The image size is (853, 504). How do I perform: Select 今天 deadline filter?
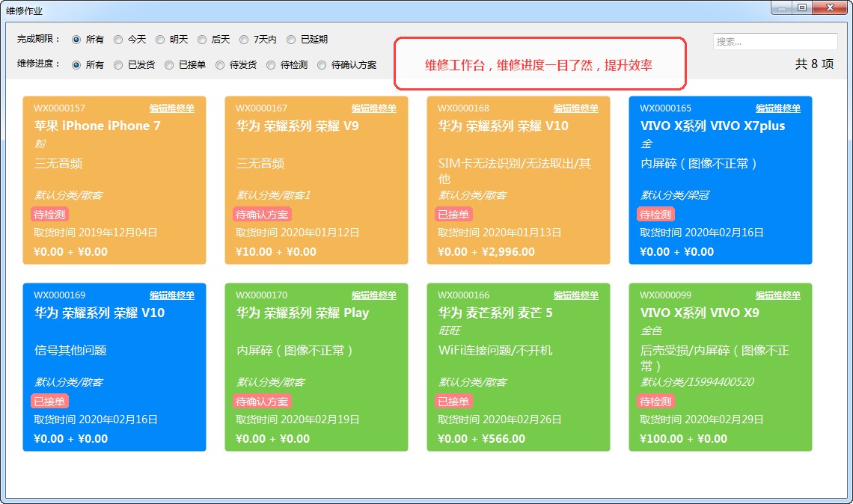click(118, 40)
